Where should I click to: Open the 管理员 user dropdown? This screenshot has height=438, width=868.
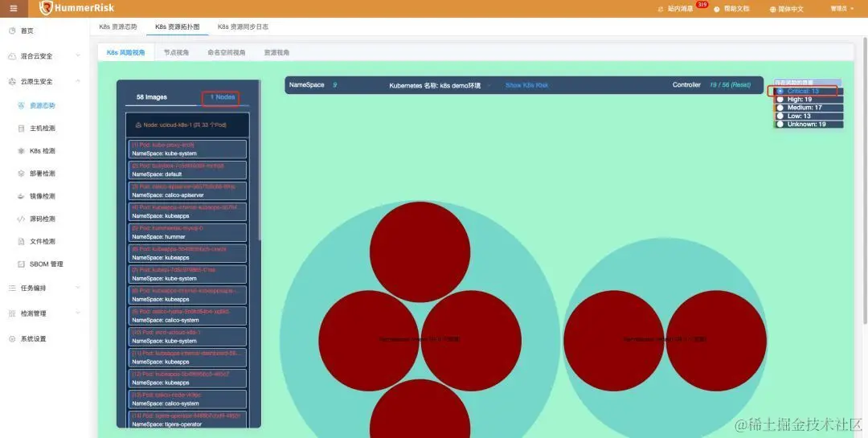point(841,8)
